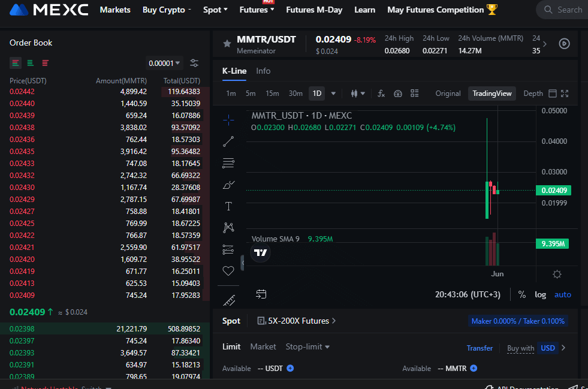Select the Limit order tab
The height and width of the screenshot is (389, 588).
coord(231,346)
